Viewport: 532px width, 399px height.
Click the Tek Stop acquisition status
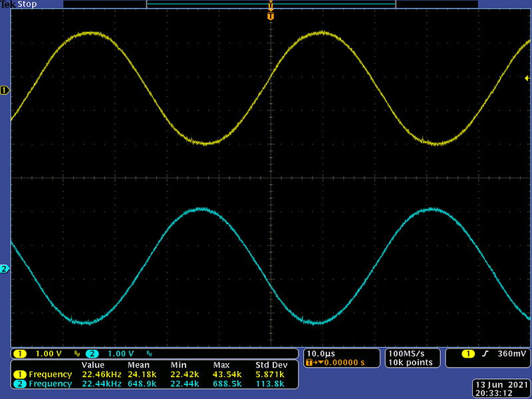(19, 5)
